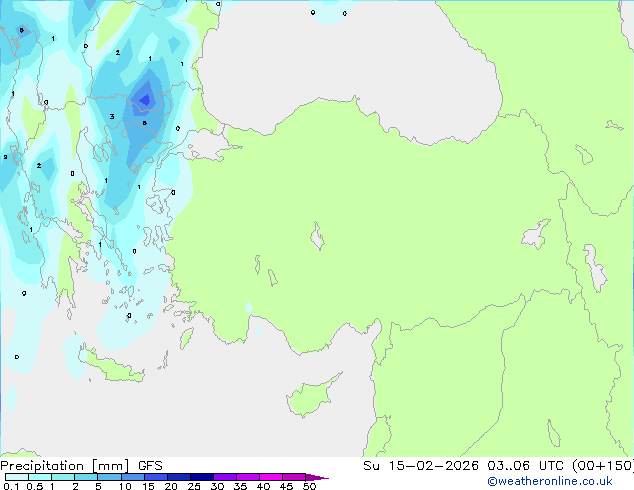634x490 pixels.
Task: Click the above-50 mm legend arrow tip
Action: (x=317, y=477)
